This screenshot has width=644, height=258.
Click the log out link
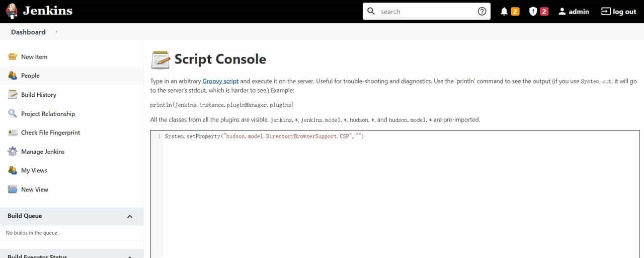tap(624, 12)
